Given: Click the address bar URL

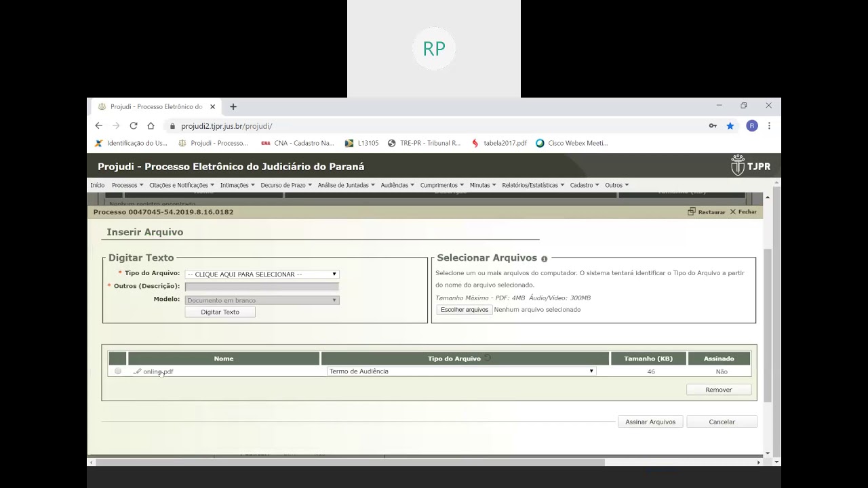Looking at the screenshot, I should (226, 126).
